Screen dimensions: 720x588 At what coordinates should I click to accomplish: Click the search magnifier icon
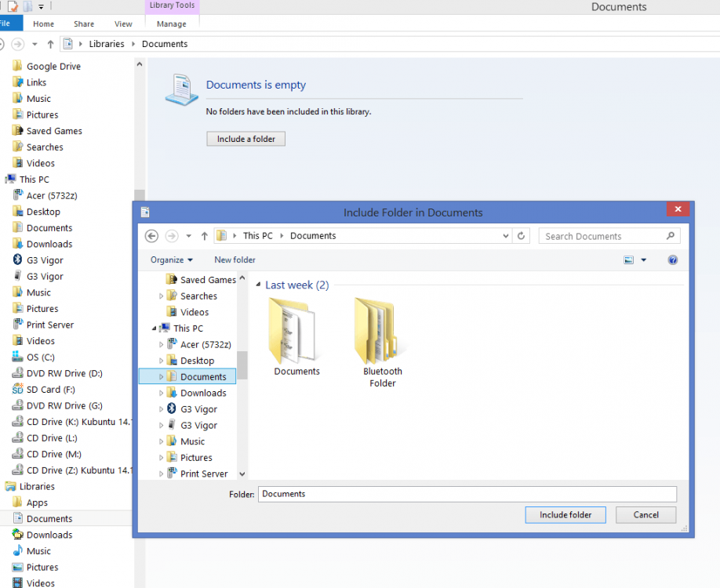tap(671, 236)
